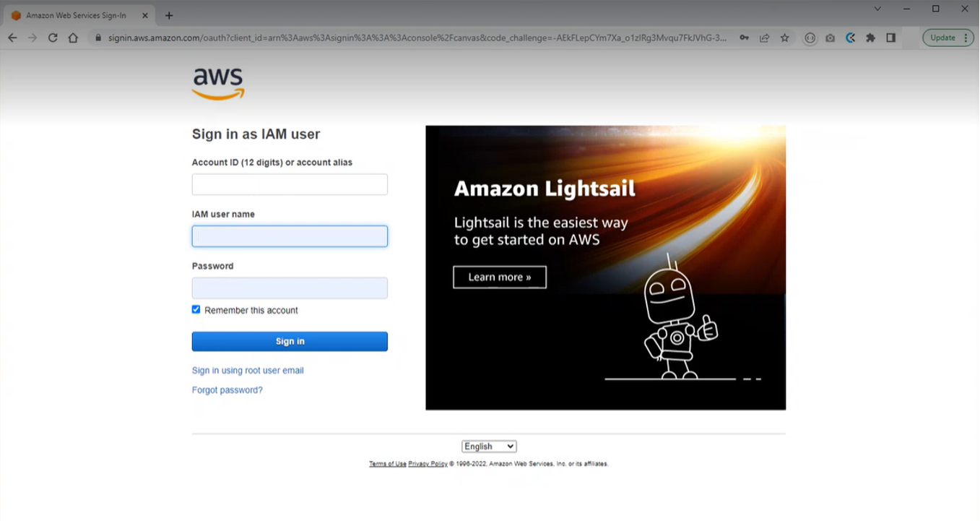
Task: Click the camera screenshot extension icon
Action: pos(830,38)
